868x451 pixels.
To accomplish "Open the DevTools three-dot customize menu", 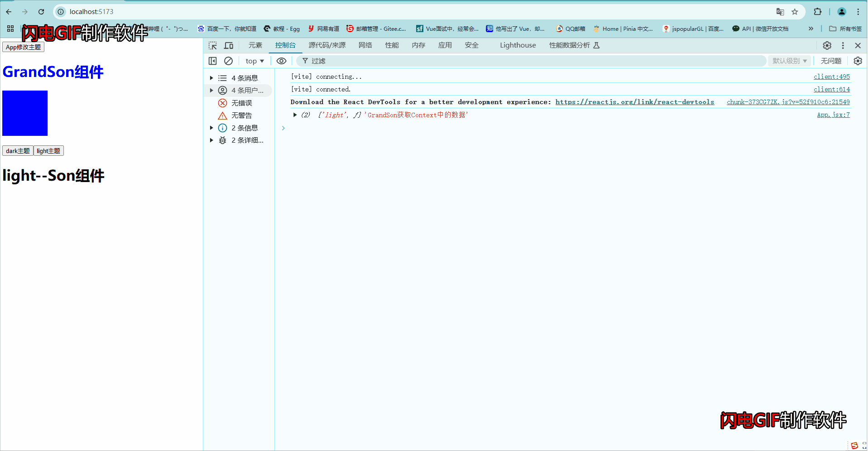I will coord(843,45).
